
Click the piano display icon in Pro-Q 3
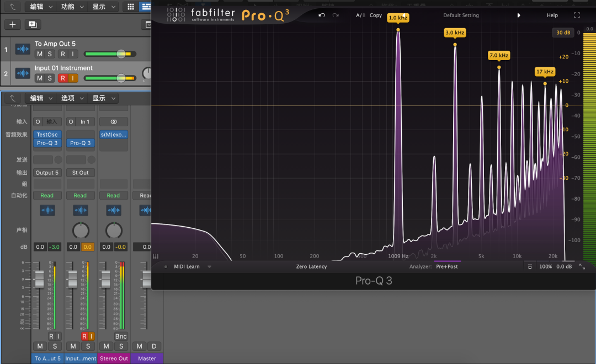156,256
